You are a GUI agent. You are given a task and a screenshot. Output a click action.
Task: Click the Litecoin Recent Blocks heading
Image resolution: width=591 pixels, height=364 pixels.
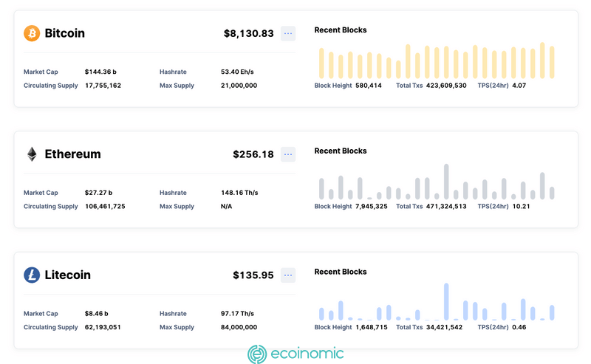pos(341,272)
